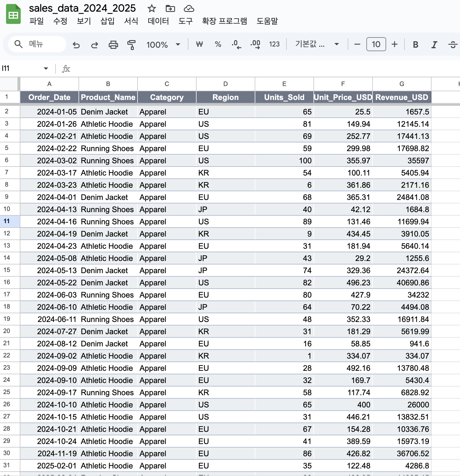Check the cloud save status icon

tap(189, 8)
